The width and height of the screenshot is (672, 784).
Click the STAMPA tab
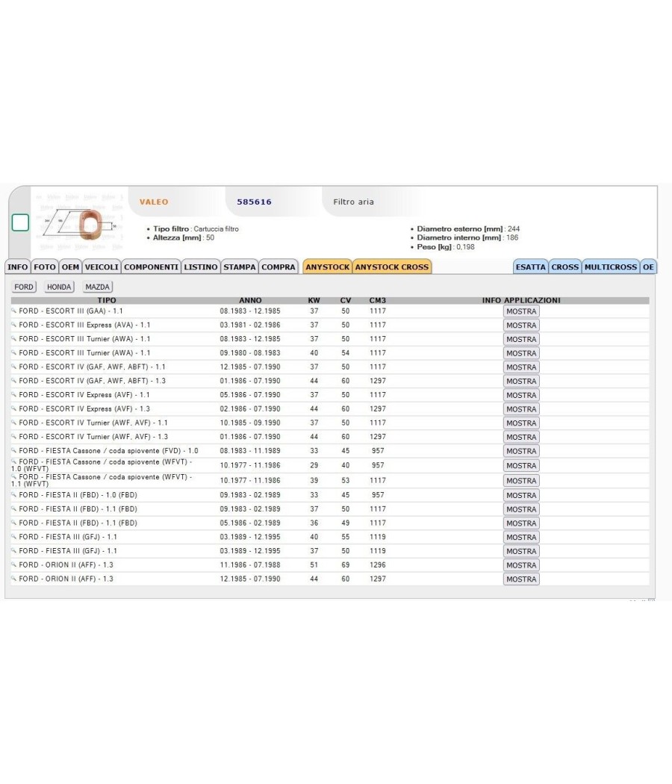tap(240, 267)
